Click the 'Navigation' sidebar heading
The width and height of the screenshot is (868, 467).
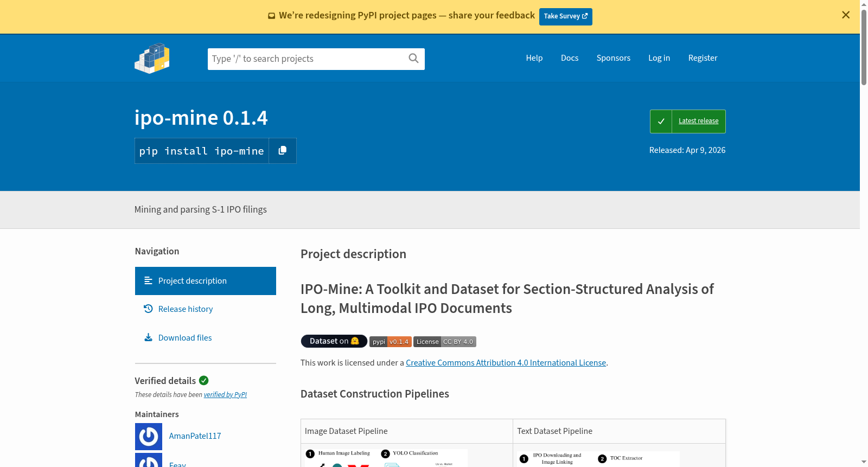click(x=157, y=251)
